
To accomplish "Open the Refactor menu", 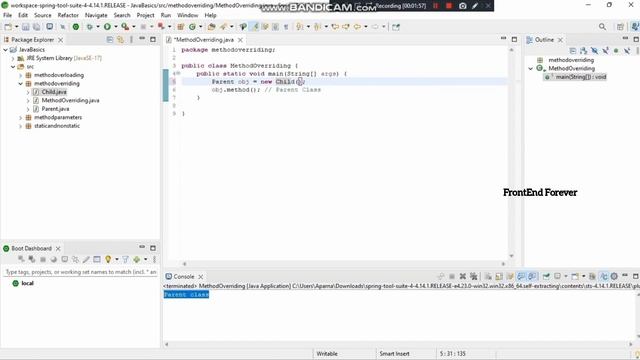I will pos(68,15).
